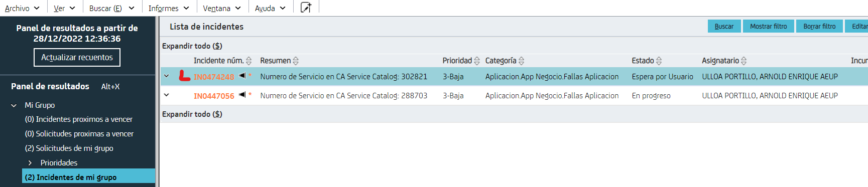Screen dimensions: 868x187
Task: Click megaphone icon beside incident IN0474248
Action: click(242, 76)
